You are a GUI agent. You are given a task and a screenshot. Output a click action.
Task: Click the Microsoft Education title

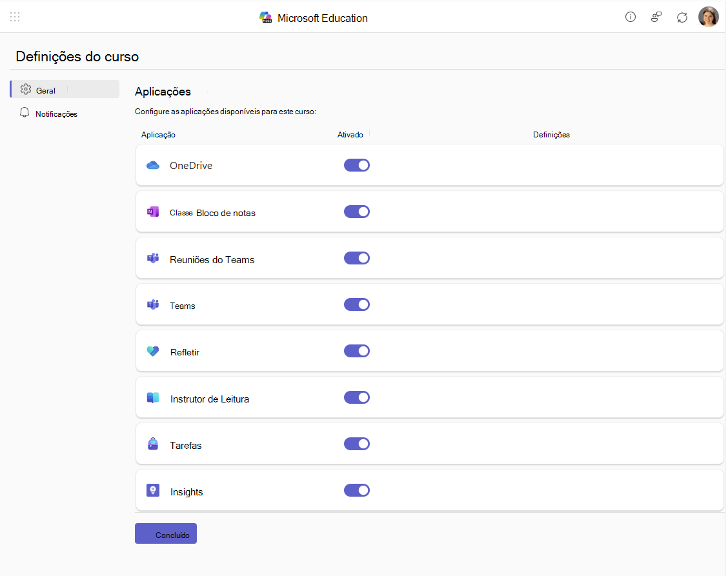pyautogui.click(x=322, y=18)
